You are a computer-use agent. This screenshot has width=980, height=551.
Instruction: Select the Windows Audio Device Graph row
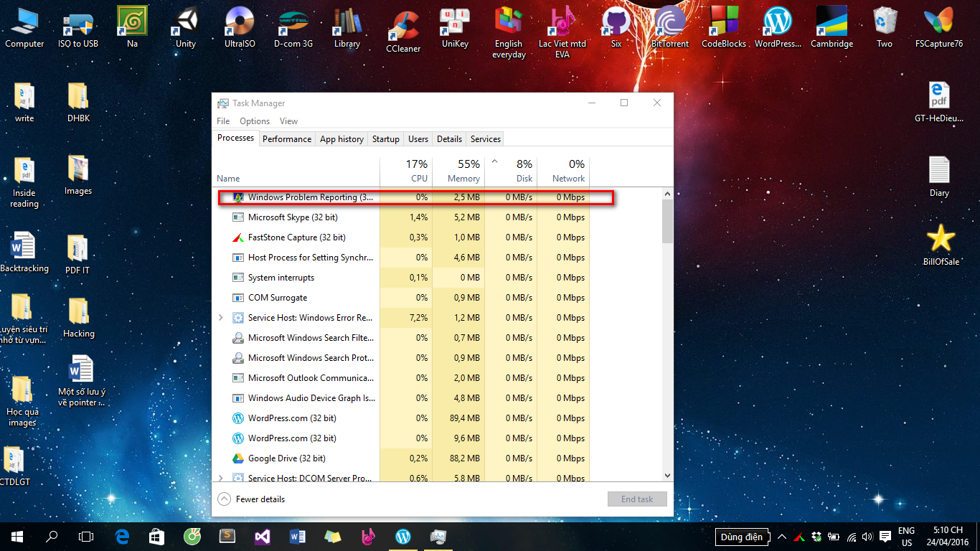pos(402,398)
